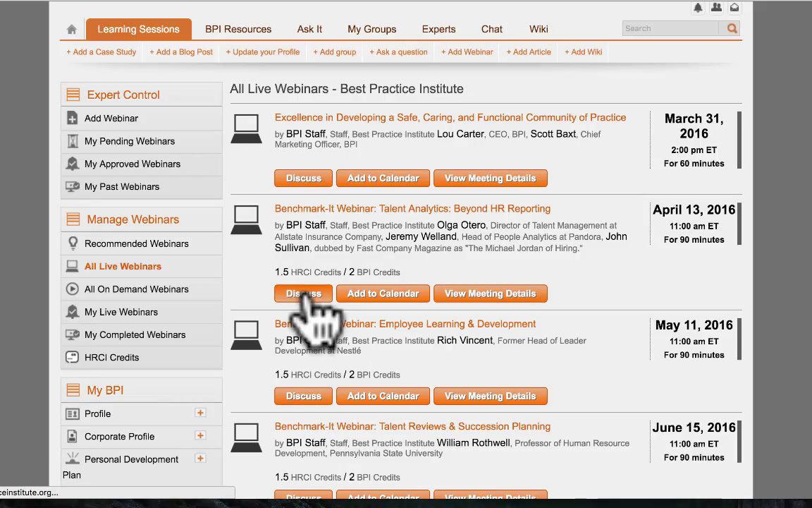The height and width of the screenshot is (508, 812).
Task: Click the Personal Development Plan icon
Action: click(73, 458)
